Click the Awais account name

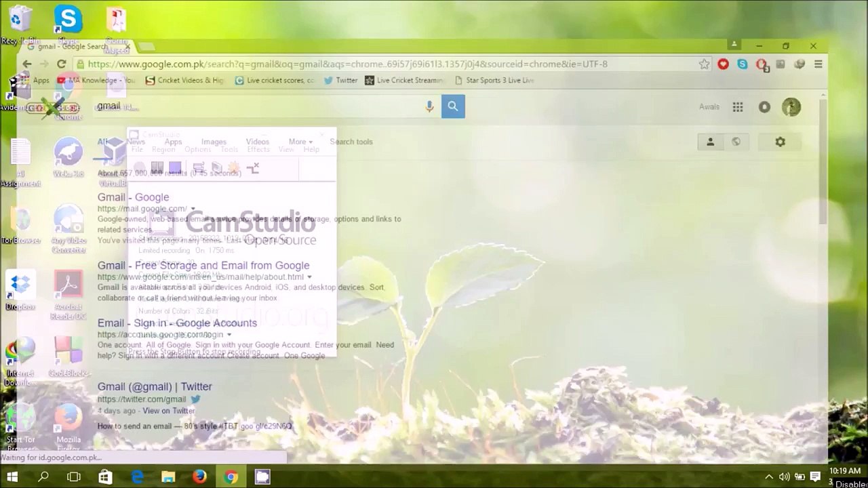coord(709,107)
